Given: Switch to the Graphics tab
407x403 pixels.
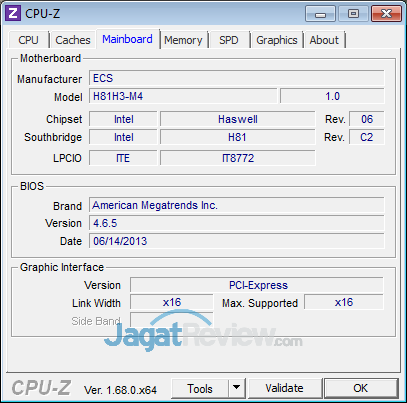Looking at the screenshot, I should [277, 40].
